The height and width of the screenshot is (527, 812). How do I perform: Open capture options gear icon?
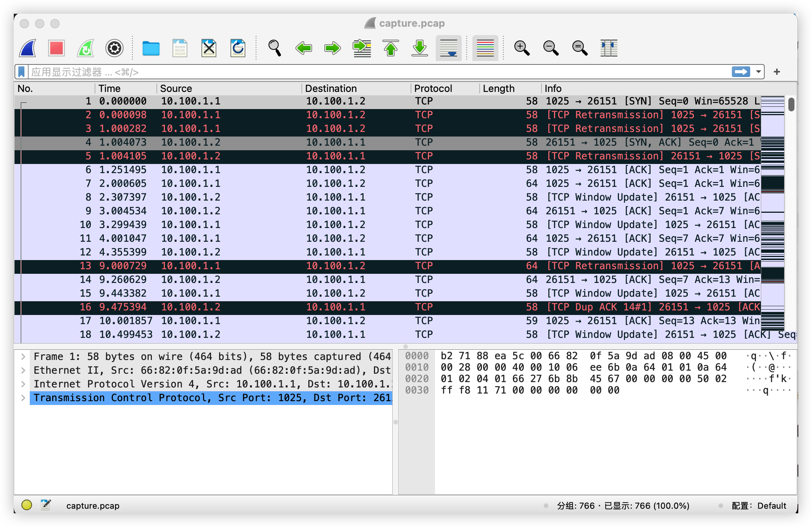point(114,48)
